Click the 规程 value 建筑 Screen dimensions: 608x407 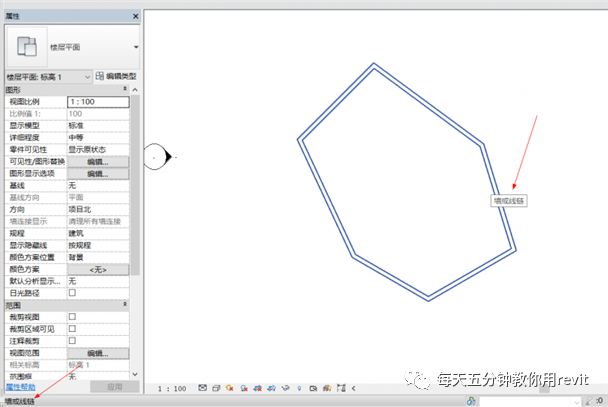[x=98, y=233]
